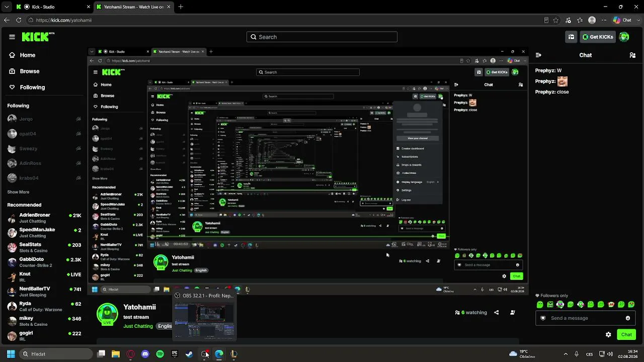Open Microsoft Edge from the main taskbar

[x=219, y=354]
